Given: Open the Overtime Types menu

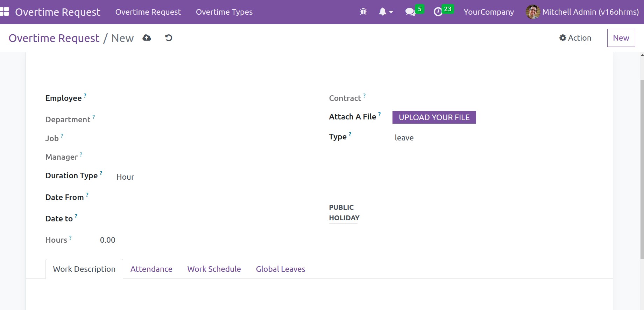Looking at the screenshot, I should 224,12.
